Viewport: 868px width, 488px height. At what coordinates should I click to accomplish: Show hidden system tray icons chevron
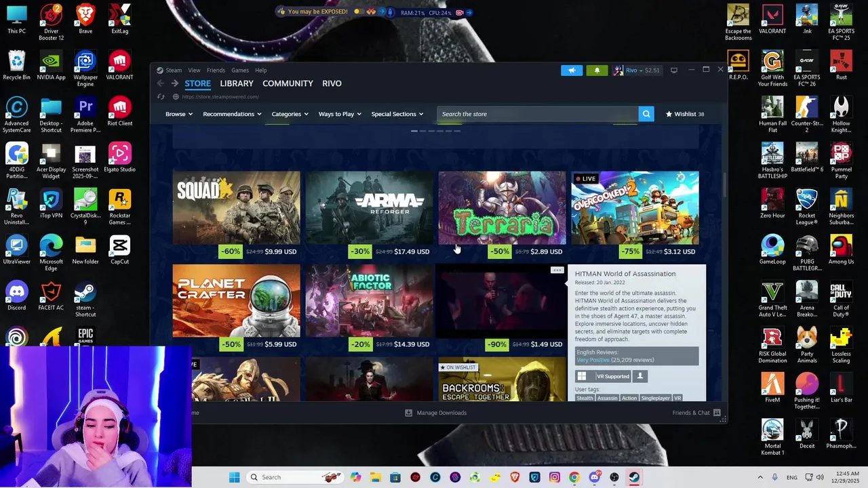(760, 477)
